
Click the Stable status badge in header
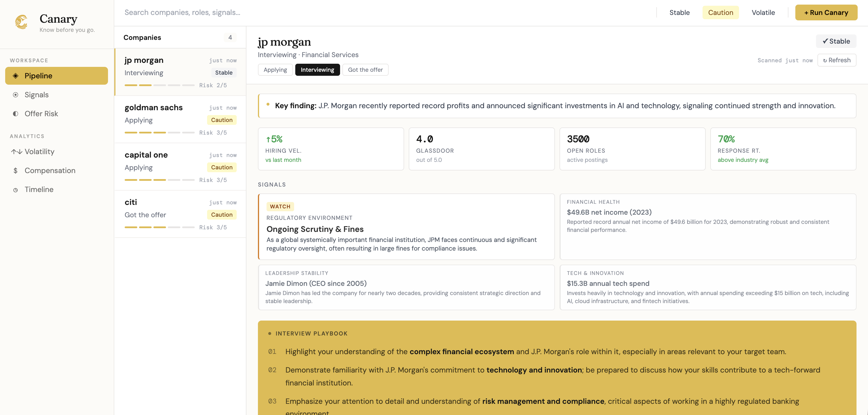click(x=836, y=41)
